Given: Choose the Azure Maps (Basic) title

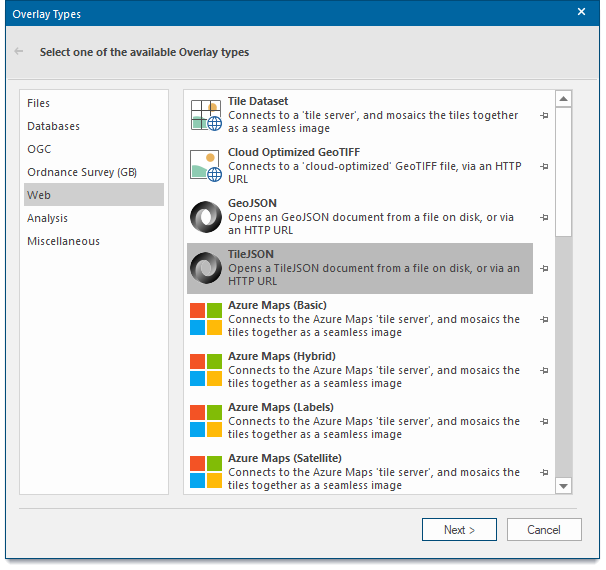Looking at the screenshot, I should click(277, 305).
